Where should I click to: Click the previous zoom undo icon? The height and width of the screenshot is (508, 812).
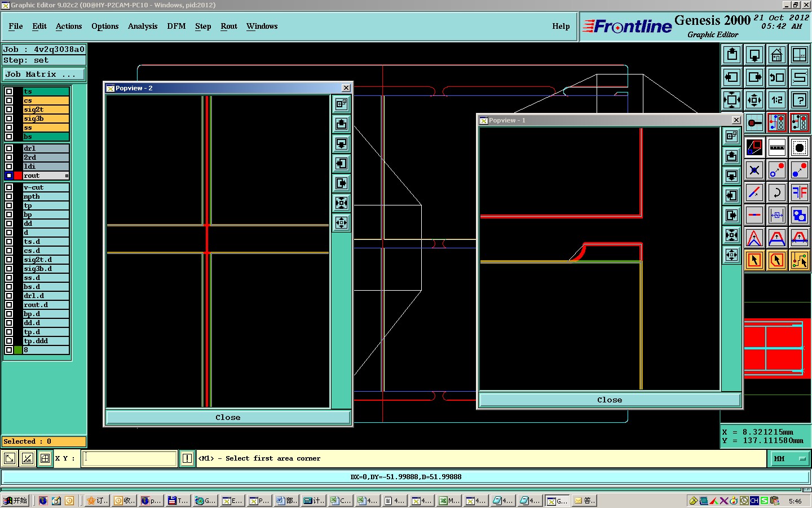click(x=777, y=77)
